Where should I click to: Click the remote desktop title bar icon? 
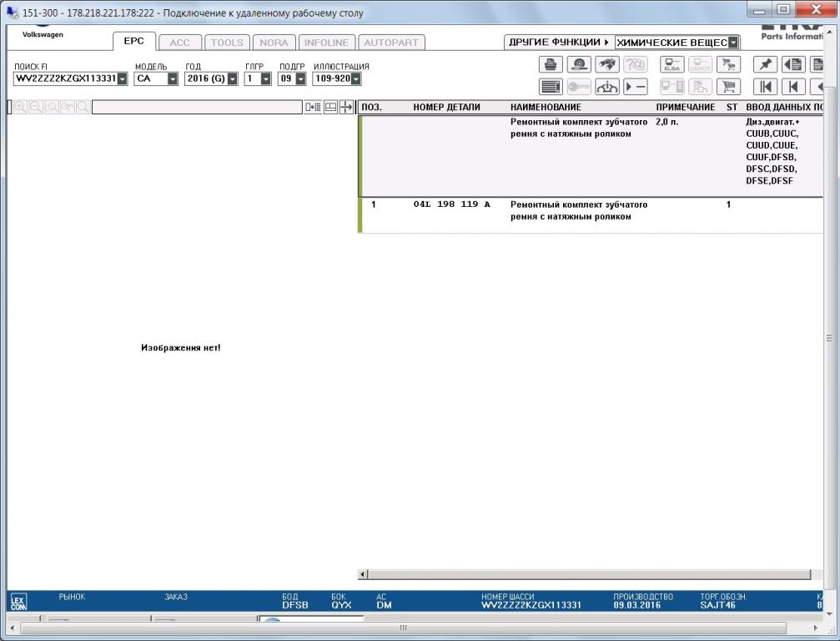click(12, 12)
